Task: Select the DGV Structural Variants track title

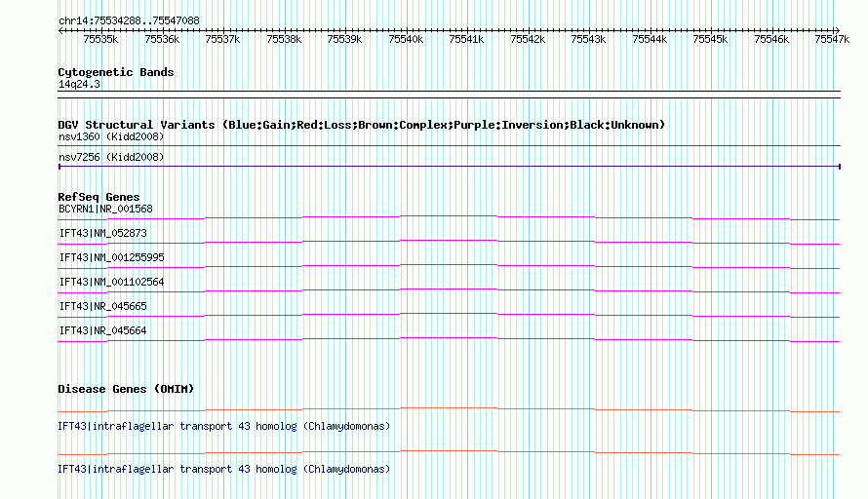Action: point(361,125)
